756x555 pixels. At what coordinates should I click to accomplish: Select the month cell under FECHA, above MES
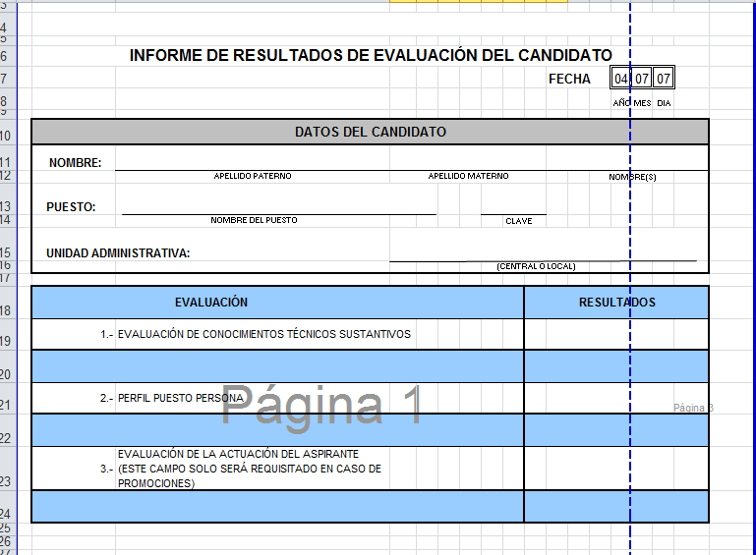[x=642, y=78]
